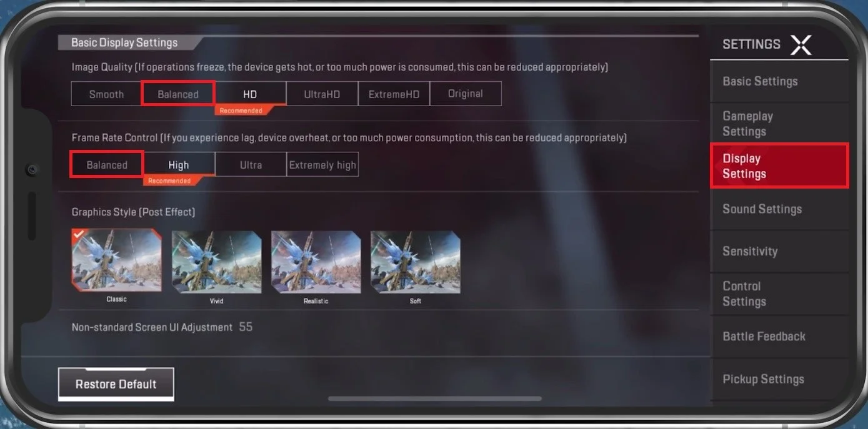
Task: Choose the Vivid graphics style thumbnail
Action: pos(216,262)
